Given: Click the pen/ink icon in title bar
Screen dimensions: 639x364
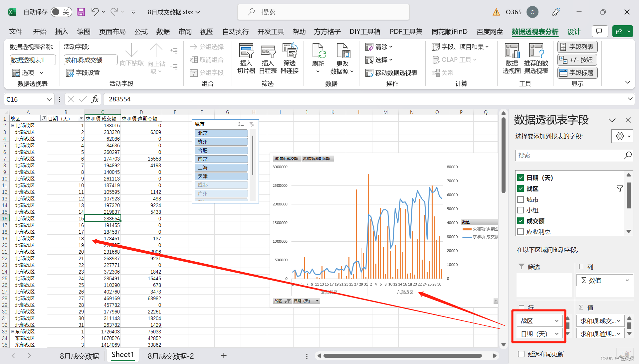Looking at the screenshot, I should (556, 12).
